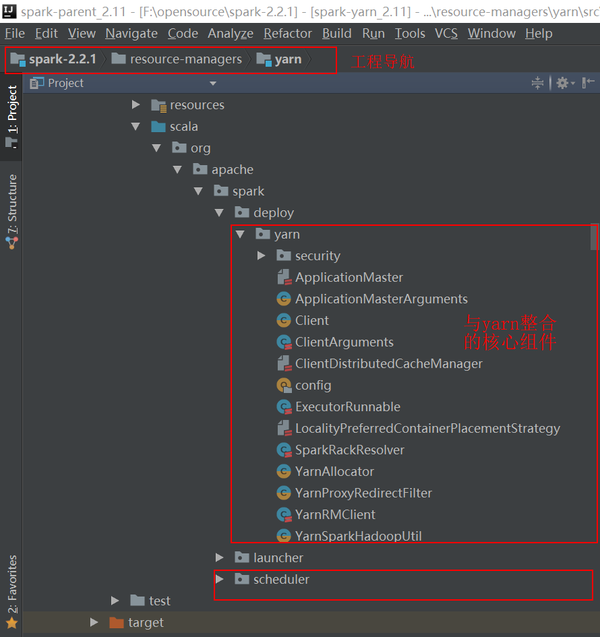Switch to the 1: Project side tab

[x=12, y=117]
